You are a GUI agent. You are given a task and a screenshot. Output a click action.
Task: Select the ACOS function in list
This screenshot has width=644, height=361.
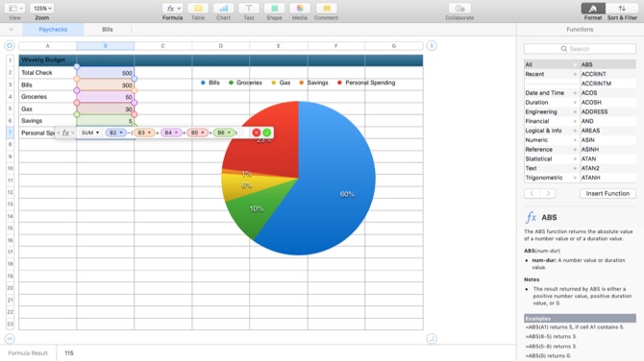click(x=607, y=93)
